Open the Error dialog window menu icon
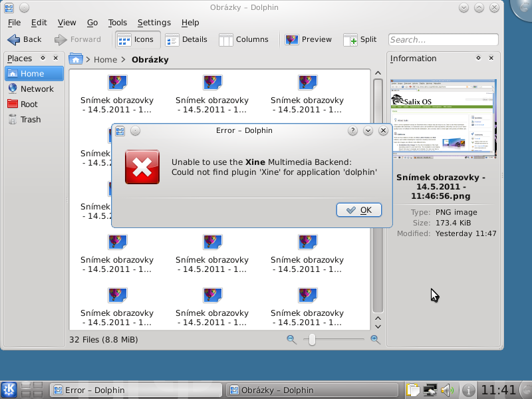This screenshot has width=532, height=399. (120, 131)
